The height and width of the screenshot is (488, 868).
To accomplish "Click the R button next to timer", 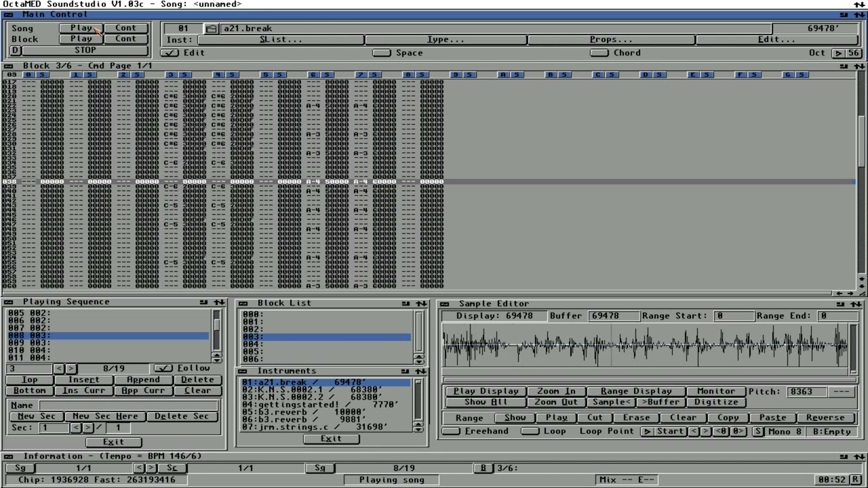I will pos(856,480).
